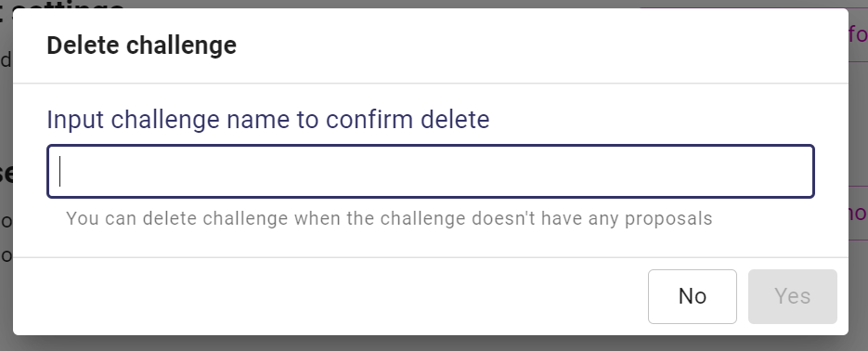
Task: Click the blinking text cursor in the input
Action: [59, 172]
